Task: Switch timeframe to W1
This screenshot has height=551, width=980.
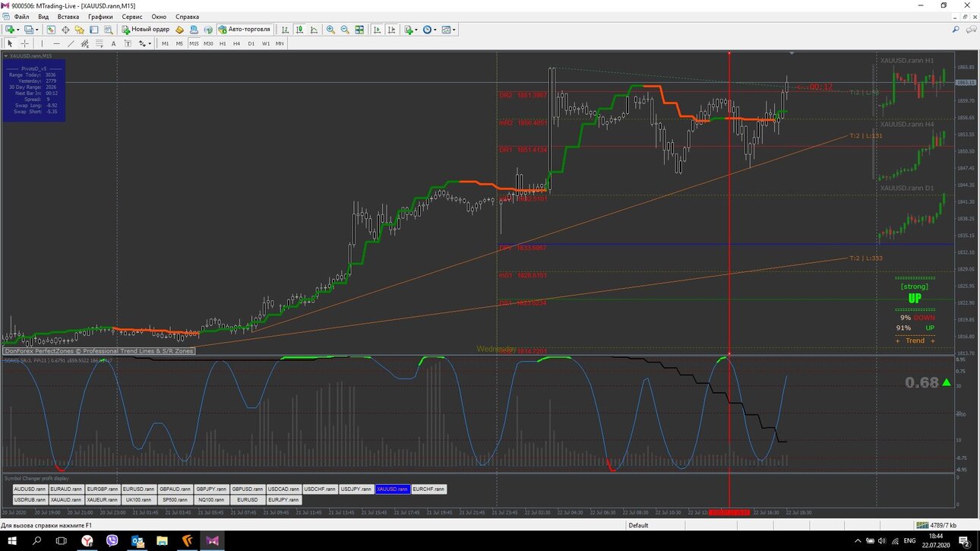Action: pyautogui.click(x=266, y=43)
